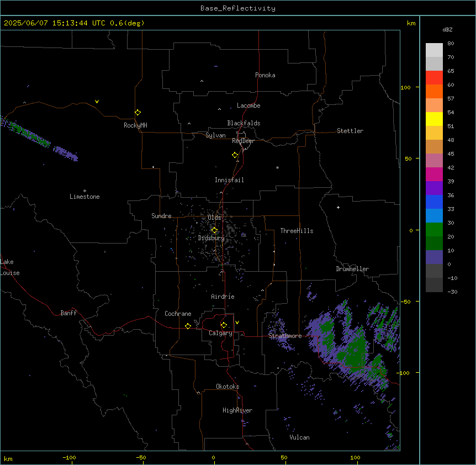
Task: Click the yellow marker south of RedDeer
Action: coord(235,155)
